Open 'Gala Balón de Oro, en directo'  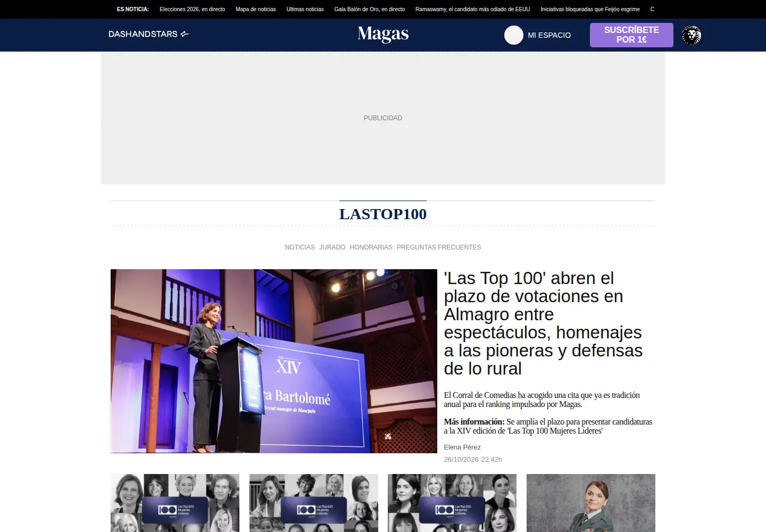pos(369,9)
